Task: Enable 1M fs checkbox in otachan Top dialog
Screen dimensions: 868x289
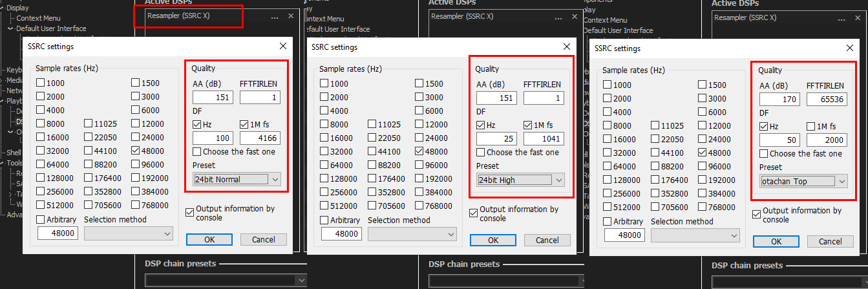Action: [x=810, y=127]
